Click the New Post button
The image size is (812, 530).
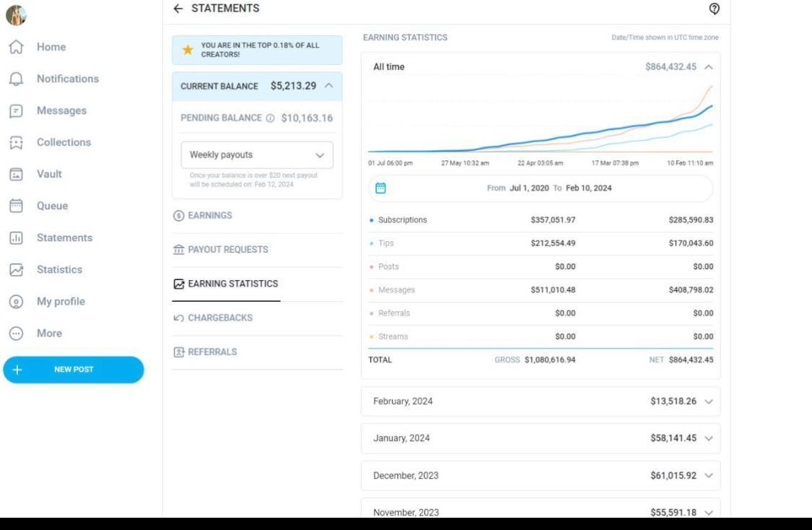[74, 370]
